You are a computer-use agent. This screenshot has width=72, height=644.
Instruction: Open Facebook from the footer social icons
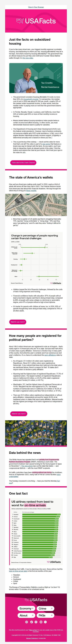coord(36,622)
